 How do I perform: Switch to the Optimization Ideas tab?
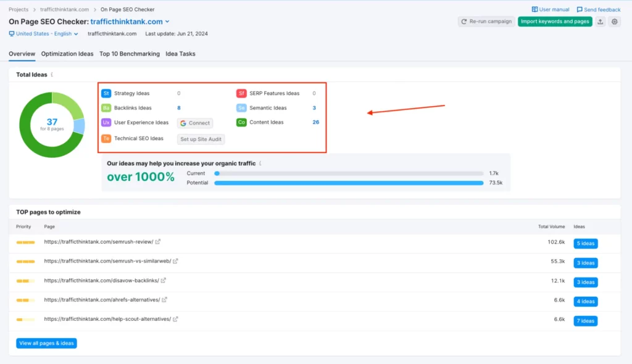tap(67, 54)
